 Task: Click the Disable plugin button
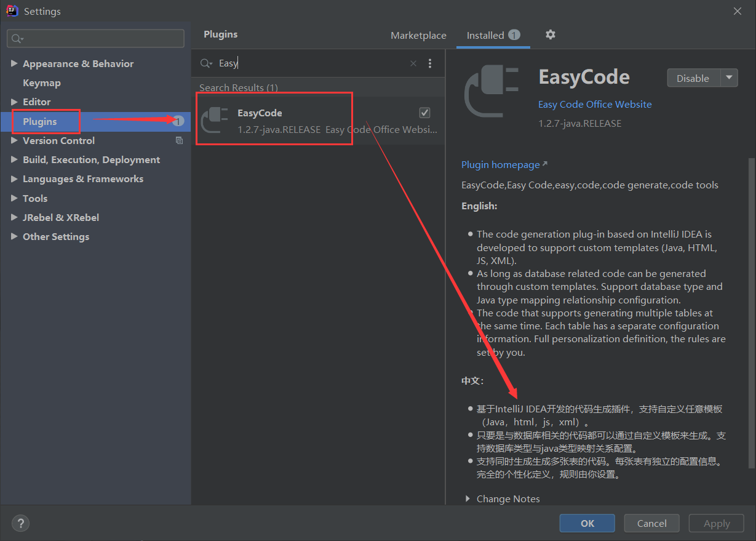click(693, 78)
